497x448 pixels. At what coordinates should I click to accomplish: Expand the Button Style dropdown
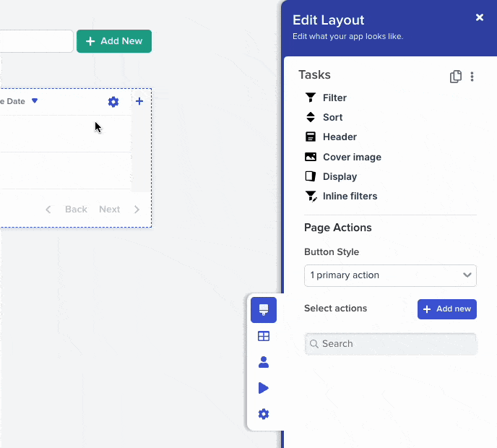[x=390, y=275]
